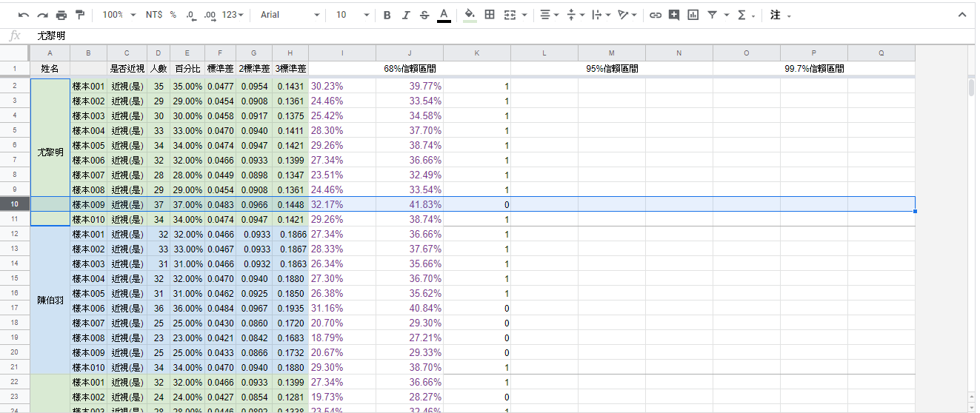Image resolution: width=980 pixels, height=413 pixels.
Task: Click the formula bar showing 尤黎明
Action: [x=504, y=36]
